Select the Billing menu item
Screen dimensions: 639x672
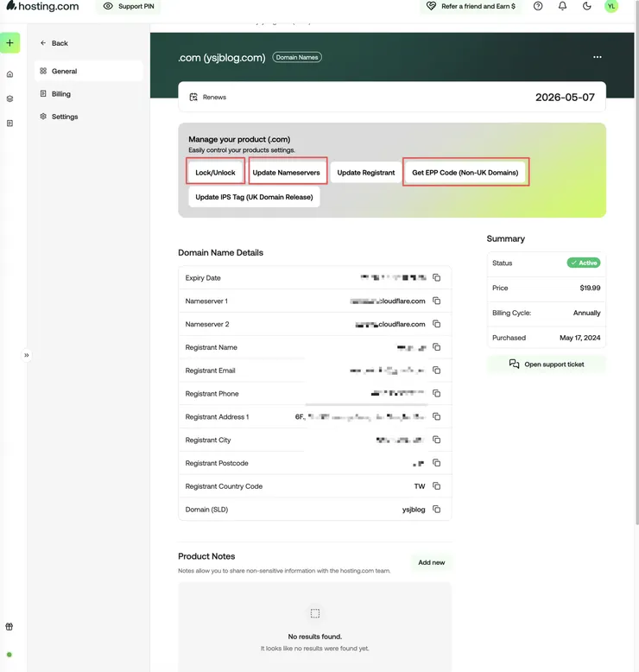pos(89,94)
